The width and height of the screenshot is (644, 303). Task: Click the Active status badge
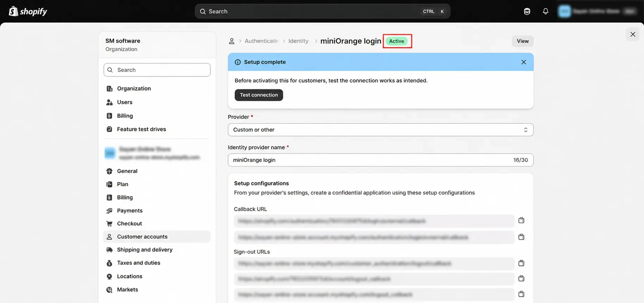396,41
